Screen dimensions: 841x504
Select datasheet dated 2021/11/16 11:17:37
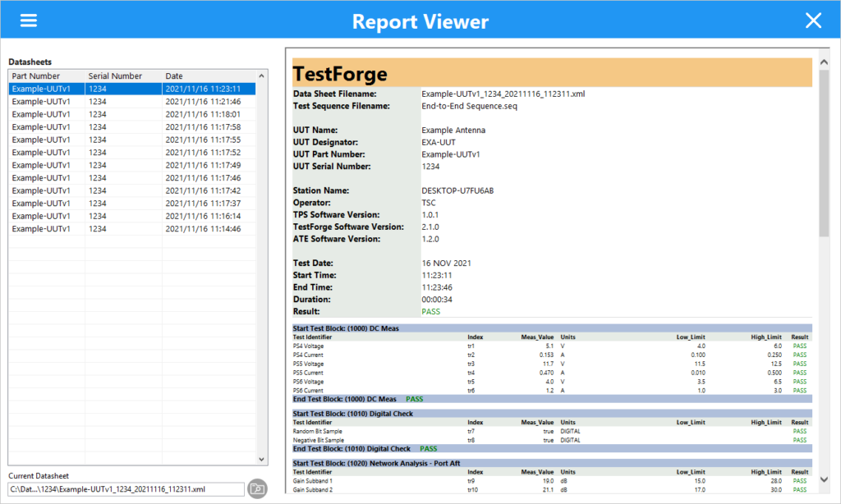coord(132,204)
